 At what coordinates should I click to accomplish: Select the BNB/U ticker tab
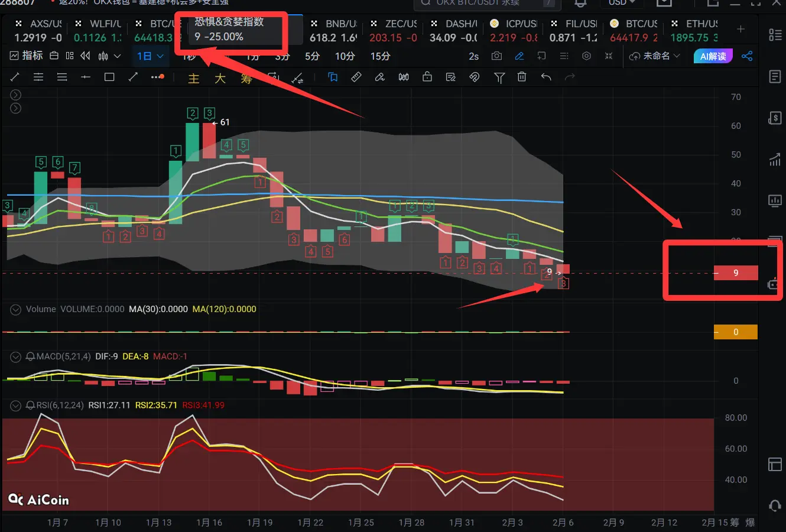coord(334,31)
